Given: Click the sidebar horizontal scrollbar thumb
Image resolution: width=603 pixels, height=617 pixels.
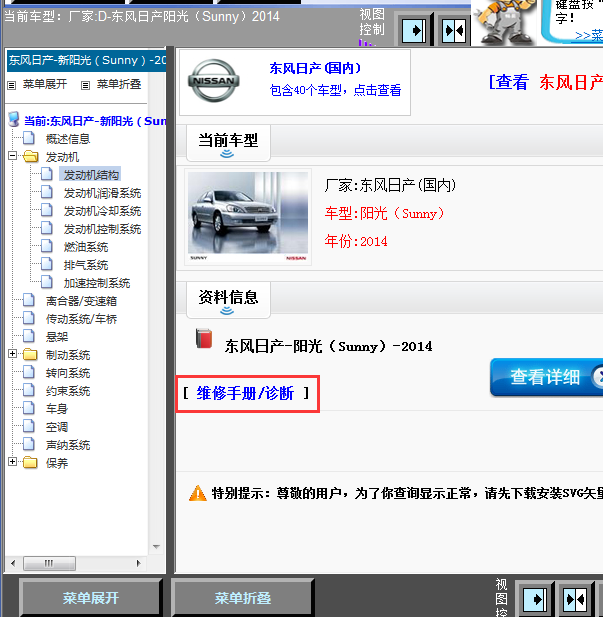Looking at the screenshot, I should pos(49,563).
